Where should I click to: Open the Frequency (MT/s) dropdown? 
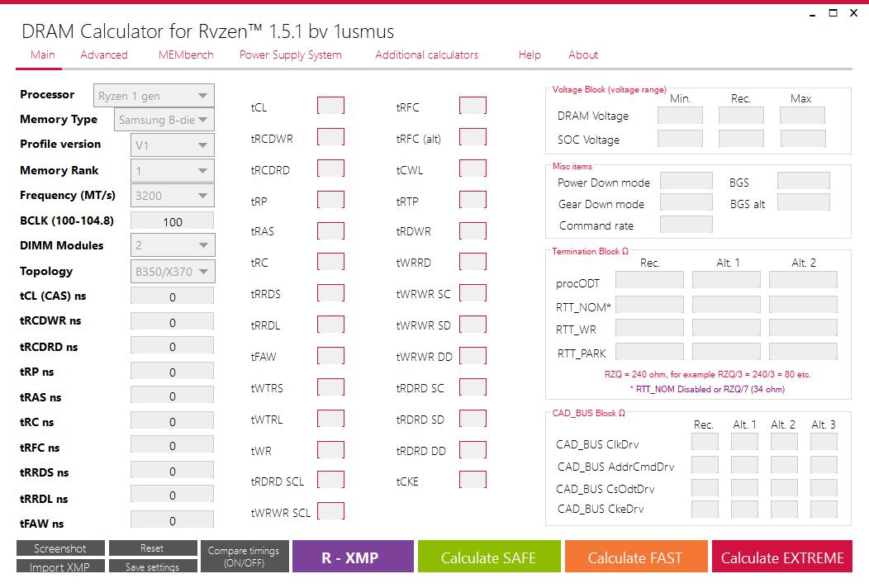(x=173, y=196)
